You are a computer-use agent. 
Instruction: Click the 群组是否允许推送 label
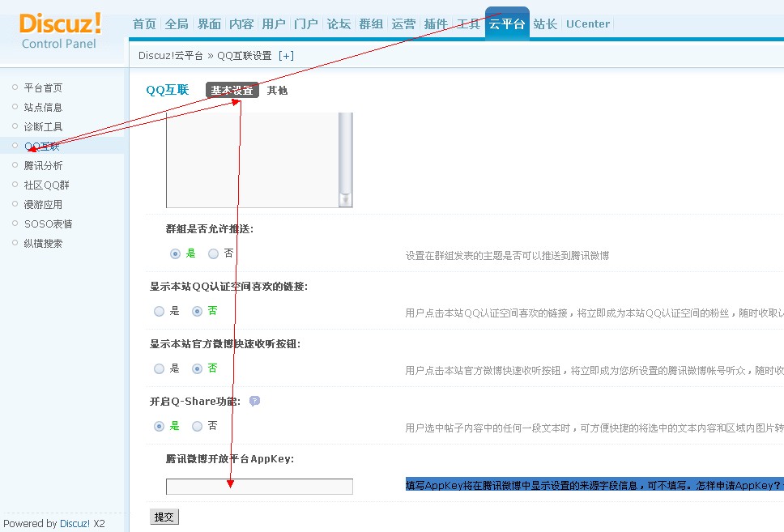tap(210, 229)
